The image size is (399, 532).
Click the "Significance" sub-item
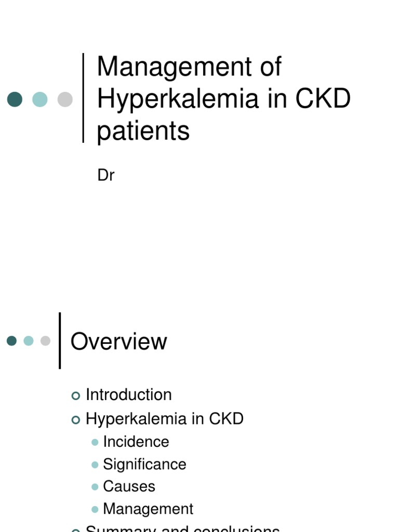pyautogui.click(x=144, y=464)
